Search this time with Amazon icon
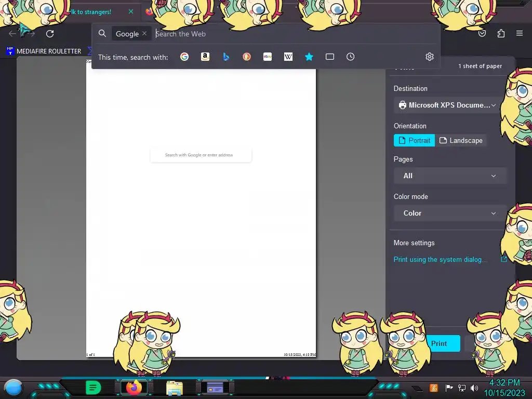This screenshot has height=399, width=532. point(205,57)
